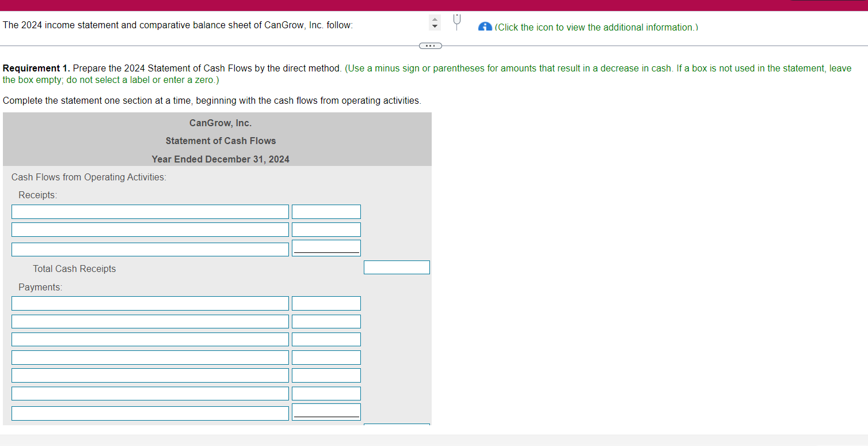Viewport: 868px width, 446px height.
Task: Click the 'Payments:' label
Action: click(x=40, y=287)
